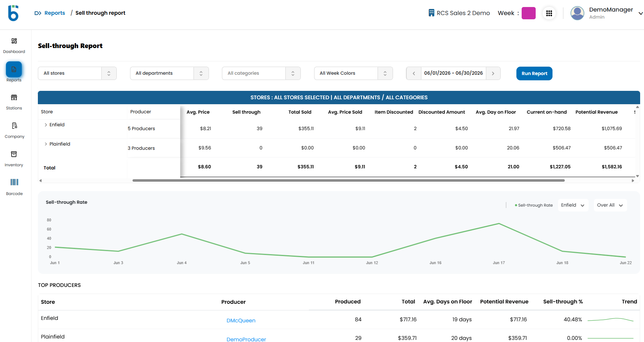This screenshot has width=644, height=342.
Task: Expand the Plainfield store row
Action: coord(46,144)
